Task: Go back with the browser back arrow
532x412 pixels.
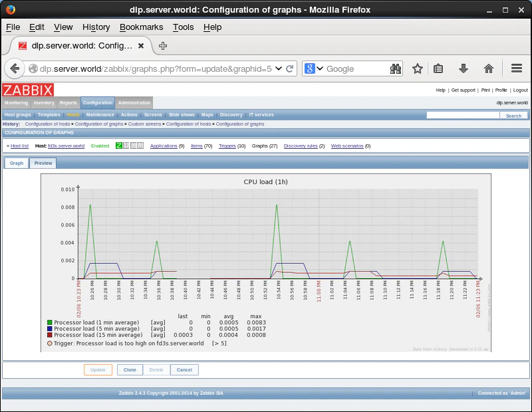Action: pyautogui.click(x=15, y=69)
